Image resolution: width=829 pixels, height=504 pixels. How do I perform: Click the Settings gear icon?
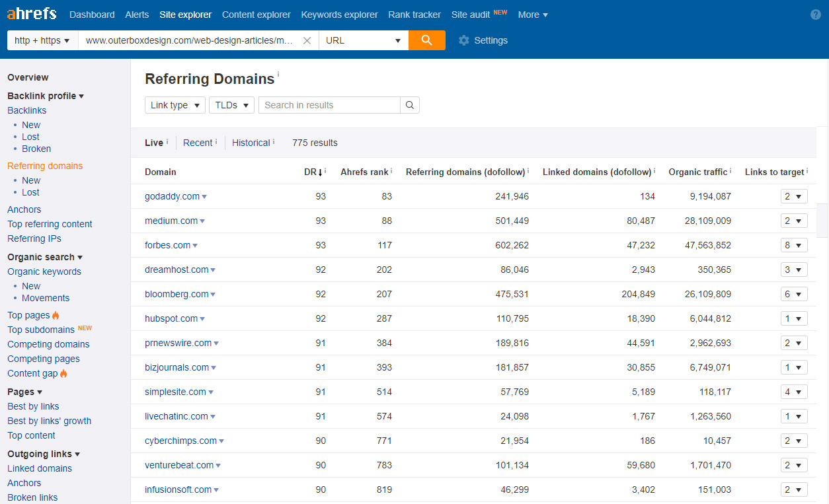(464, 40)
